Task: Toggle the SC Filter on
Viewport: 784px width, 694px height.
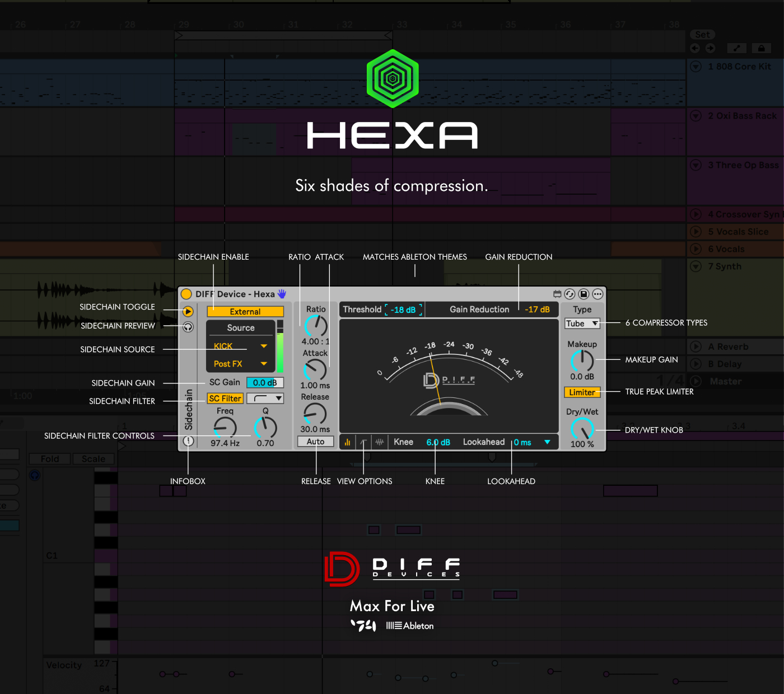Action: pyautogui.click(x=225, y=398)
